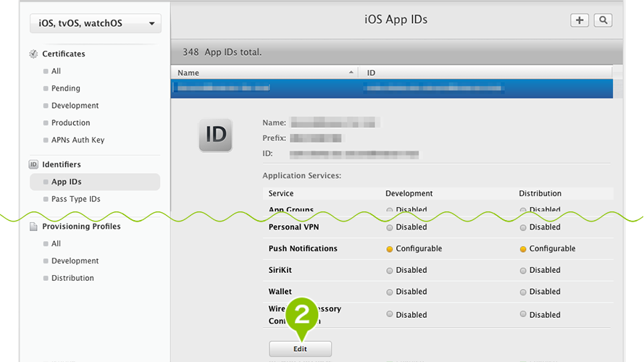
Task: Click SiriKit Development Disabled status
Action: pos(406,271)
